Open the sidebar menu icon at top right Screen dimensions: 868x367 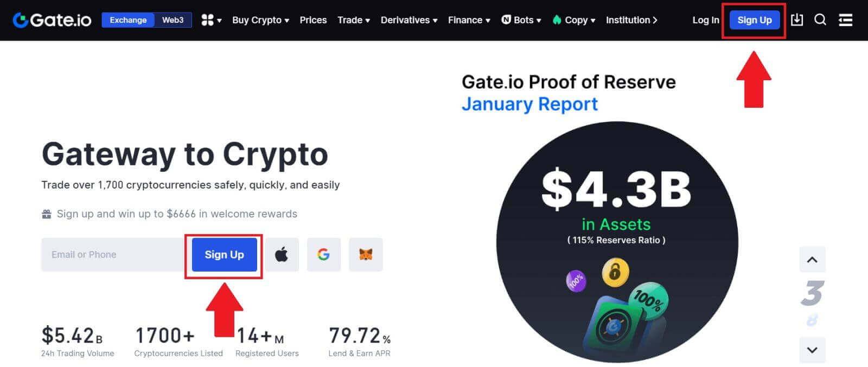coord(845,20)
